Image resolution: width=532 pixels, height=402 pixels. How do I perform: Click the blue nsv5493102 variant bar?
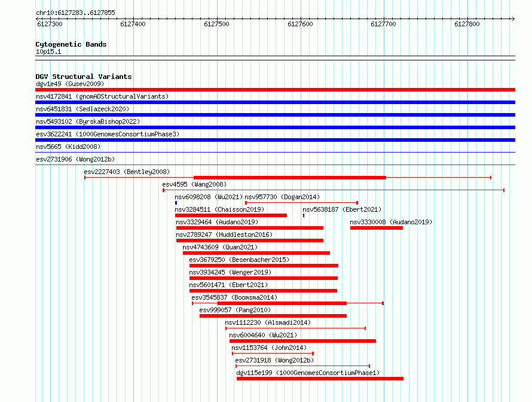[275, 127]
